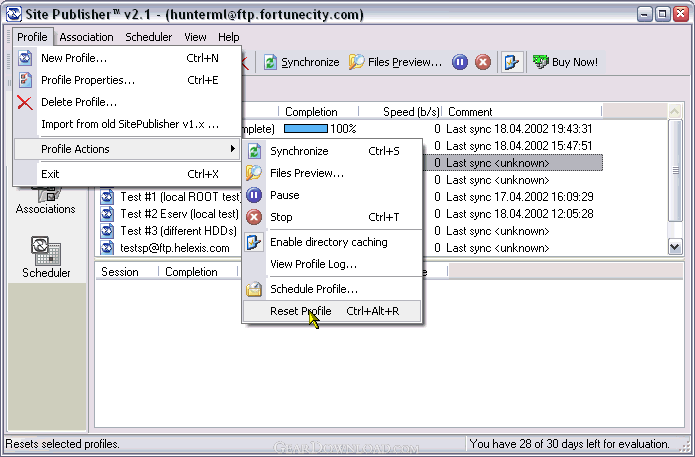Click the blue Pause toolbar icon
Image resolution: width=695 pixels, height=457 pixels.
460,62
